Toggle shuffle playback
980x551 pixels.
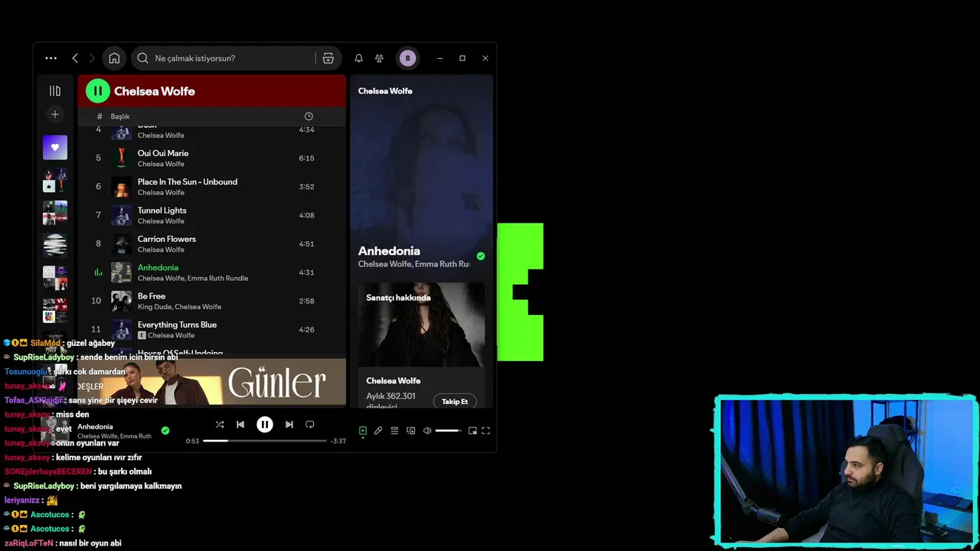pos(220,425)
